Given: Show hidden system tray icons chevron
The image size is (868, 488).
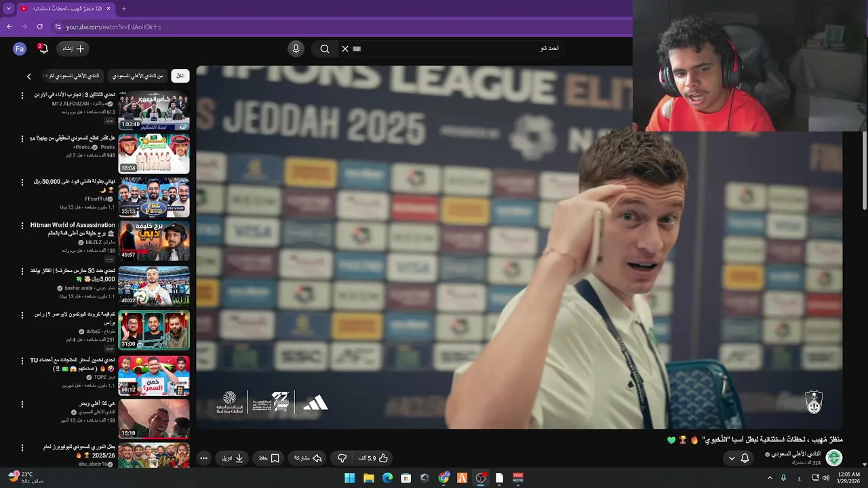Looking at the screenshot, I should pyautogui.click(x=770, y=478).
